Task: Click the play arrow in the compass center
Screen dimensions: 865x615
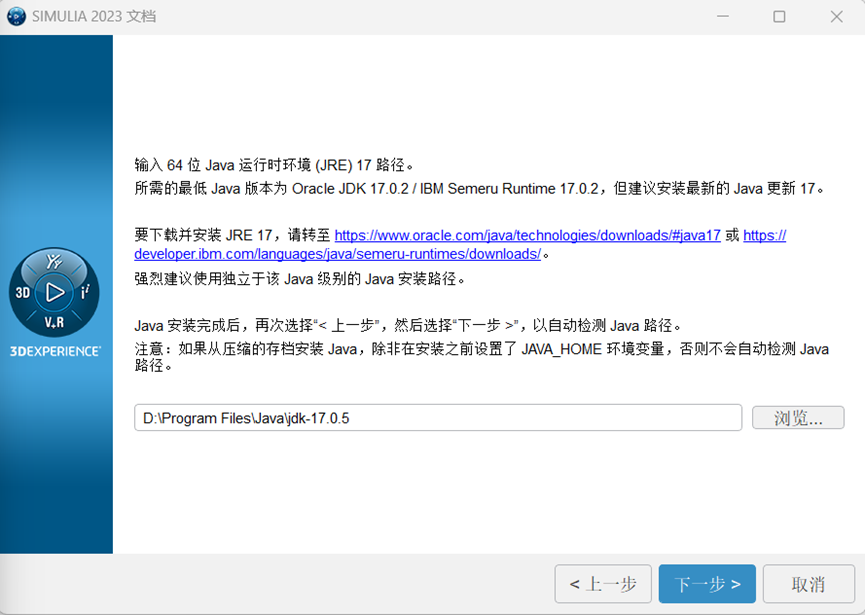Action: tap(56, 292)
